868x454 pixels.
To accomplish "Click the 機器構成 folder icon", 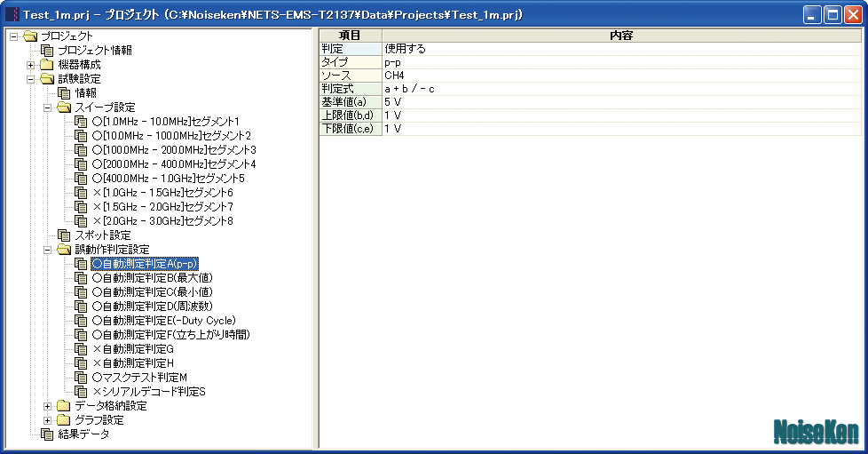I will 47,64.
